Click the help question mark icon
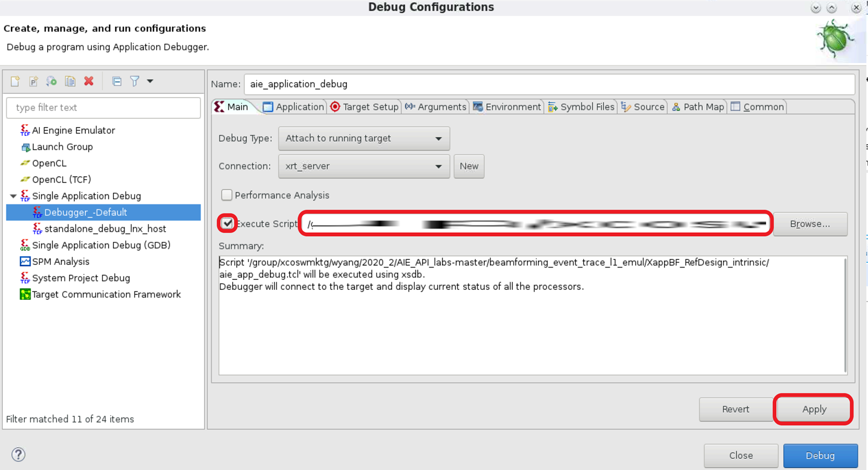Image resolution: width=868 pixels, height=470 pixels. (x=18, y=454)
